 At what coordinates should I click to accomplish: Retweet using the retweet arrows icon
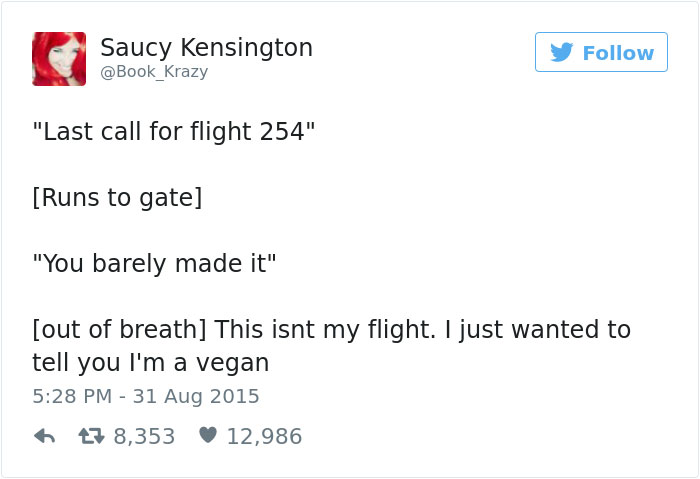[92, 436]
